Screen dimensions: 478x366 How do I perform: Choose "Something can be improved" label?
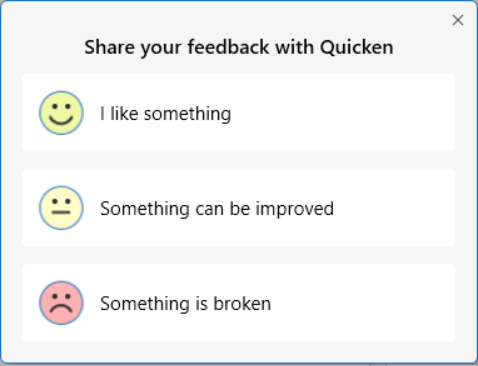pos(217,209)
